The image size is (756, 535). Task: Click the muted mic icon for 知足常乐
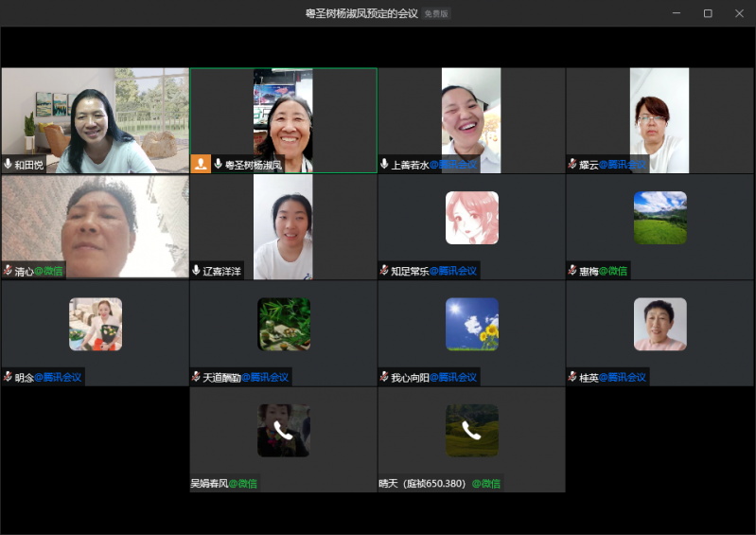[x=384, y=271]
